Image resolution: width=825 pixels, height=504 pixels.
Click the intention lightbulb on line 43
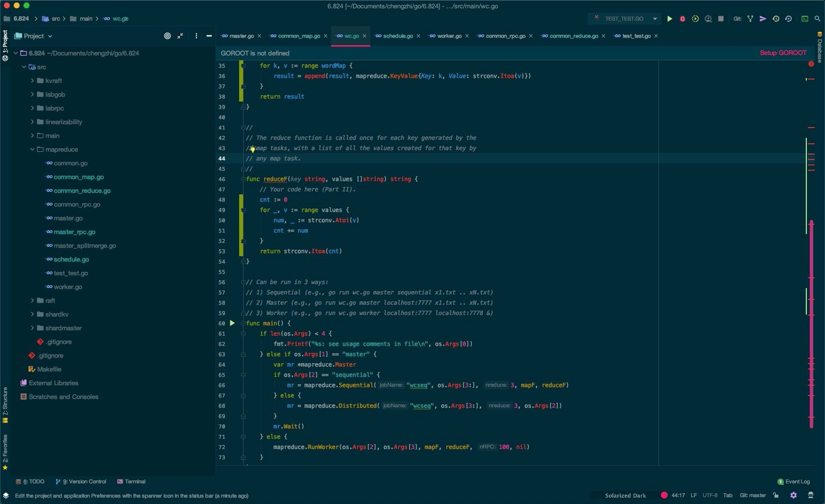[x=252, y=149]
